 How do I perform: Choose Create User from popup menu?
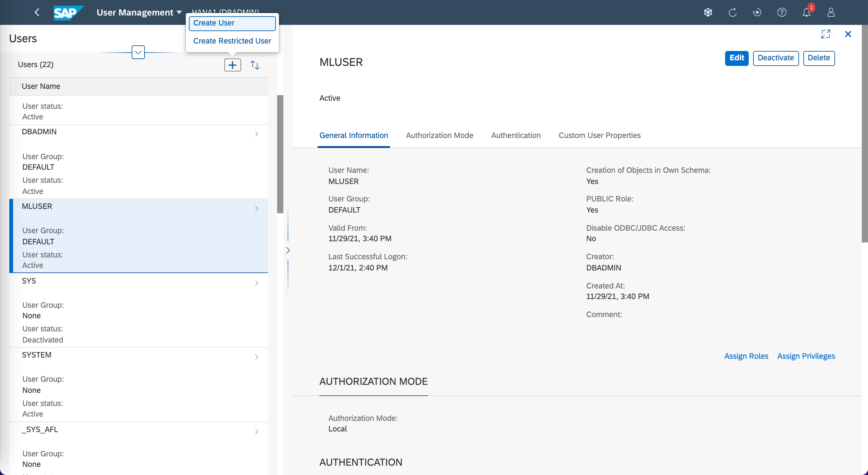pyautogui.click(x=232, y=23)
